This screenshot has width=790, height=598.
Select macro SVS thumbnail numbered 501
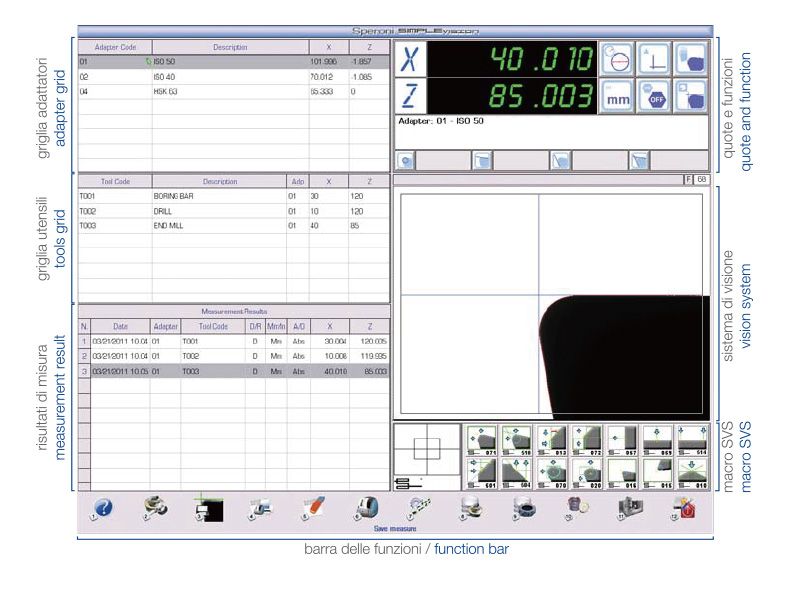481,470
